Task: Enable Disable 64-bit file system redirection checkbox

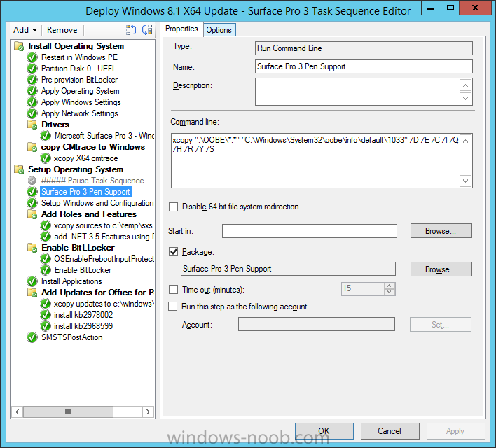Action: coord(173,206)
